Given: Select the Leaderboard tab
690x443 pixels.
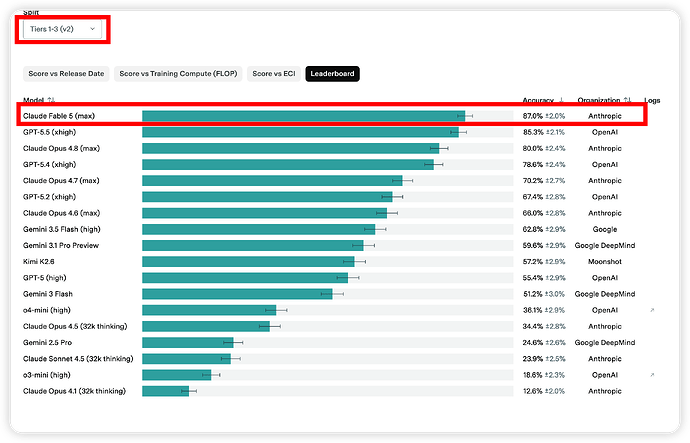Looking at the screenshot, I should (332, 74).
